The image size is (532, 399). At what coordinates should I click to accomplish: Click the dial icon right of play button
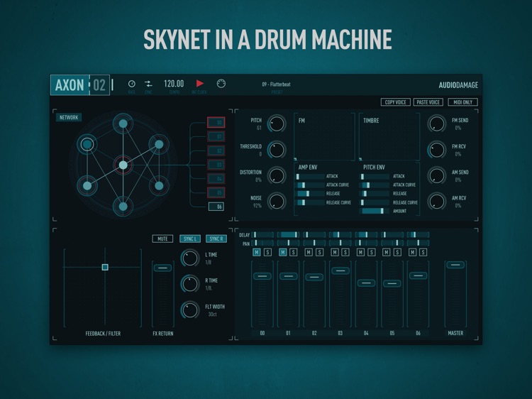(221, 84)
